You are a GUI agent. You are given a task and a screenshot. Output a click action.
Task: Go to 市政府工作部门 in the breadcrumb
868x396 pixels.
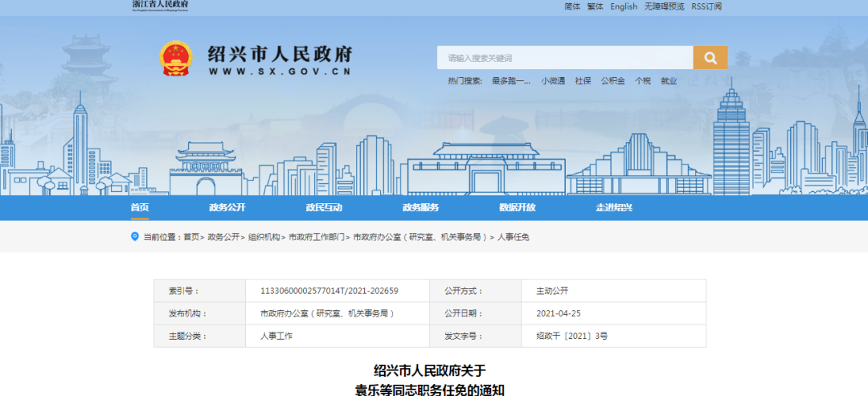point(317,237)
